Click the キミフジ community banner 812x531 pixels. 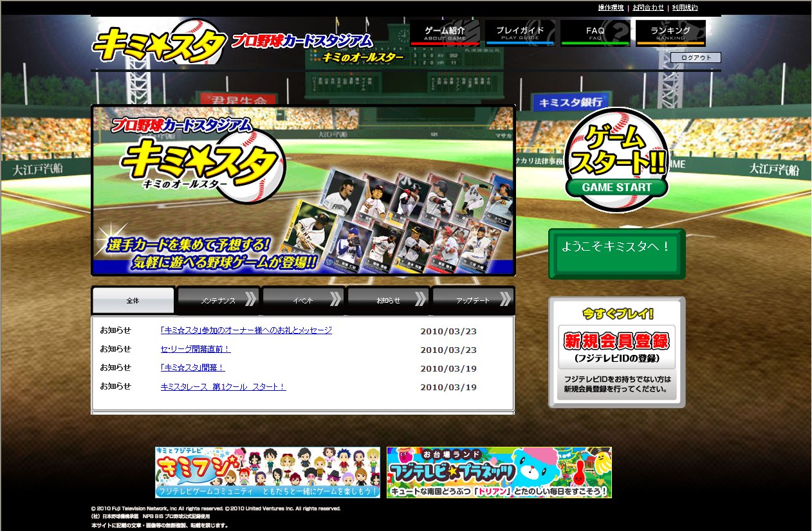(268, 473)
